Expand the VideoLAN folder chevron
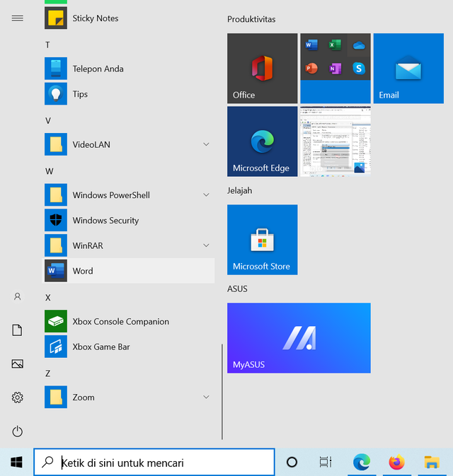 tap(206, 144)
